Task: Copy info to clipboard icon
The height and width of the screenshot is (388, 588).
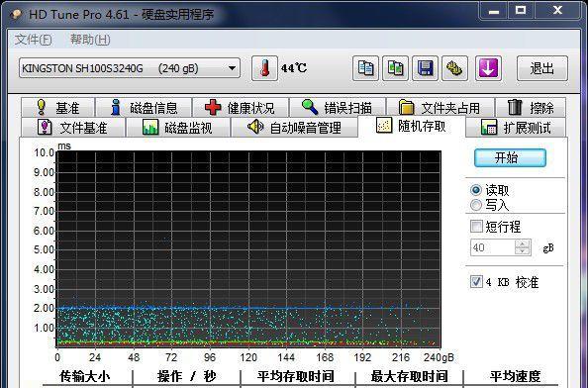Action: tap(365, 68)
